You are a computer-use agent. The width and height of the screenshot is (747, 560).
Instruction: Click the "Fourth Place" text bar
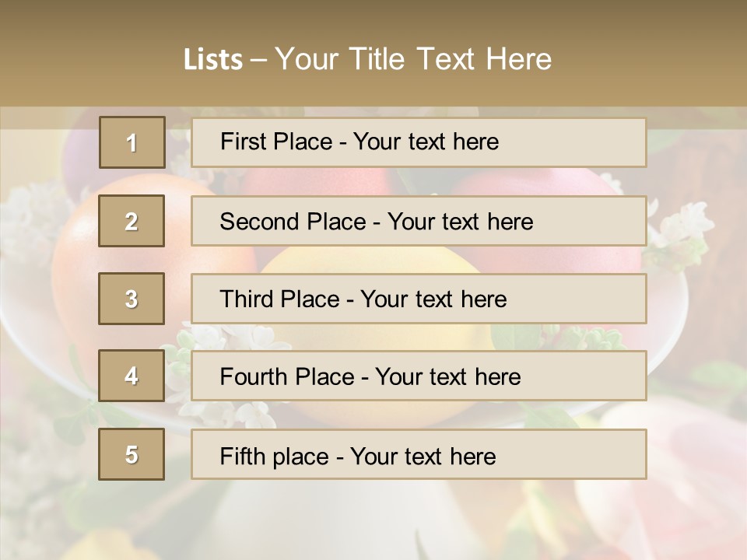click(419, 376)
